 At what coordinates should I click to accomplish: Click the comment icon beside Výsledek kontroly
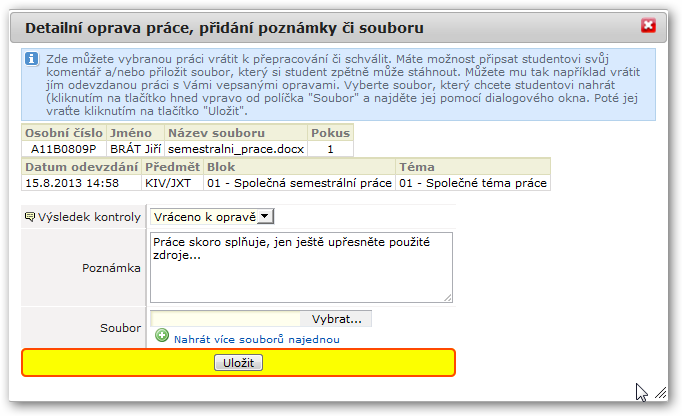[x=30, y=216]
